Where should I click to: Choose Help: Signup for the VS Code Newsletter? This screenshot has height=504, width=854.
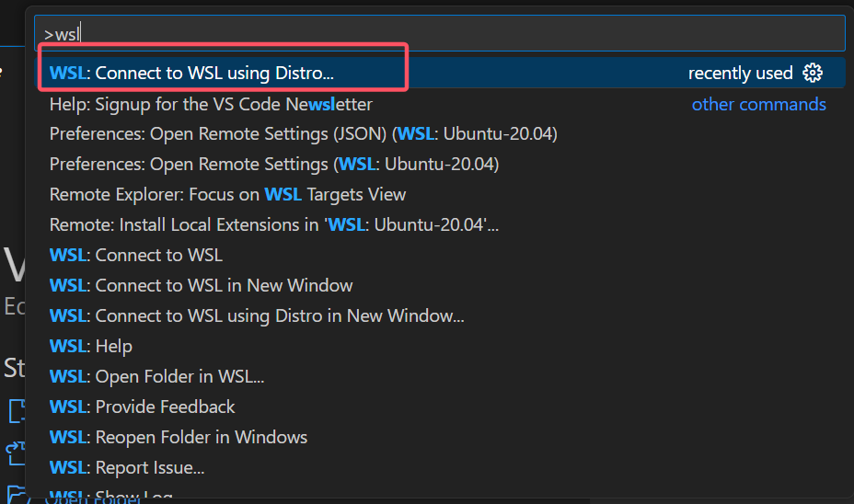pos(440,104)
